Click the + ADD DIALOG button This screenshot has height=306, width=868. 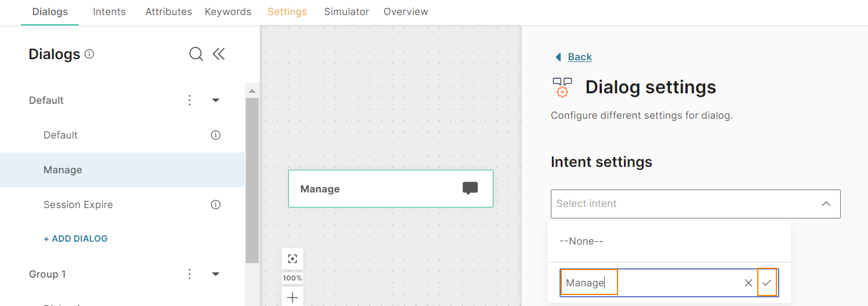[x=76, y=239]
